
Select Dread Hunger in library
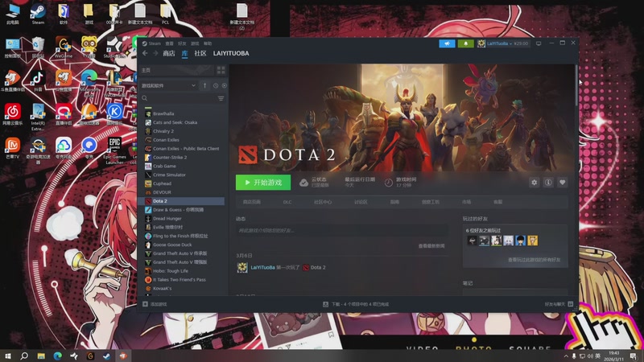(x=167, y=219)
